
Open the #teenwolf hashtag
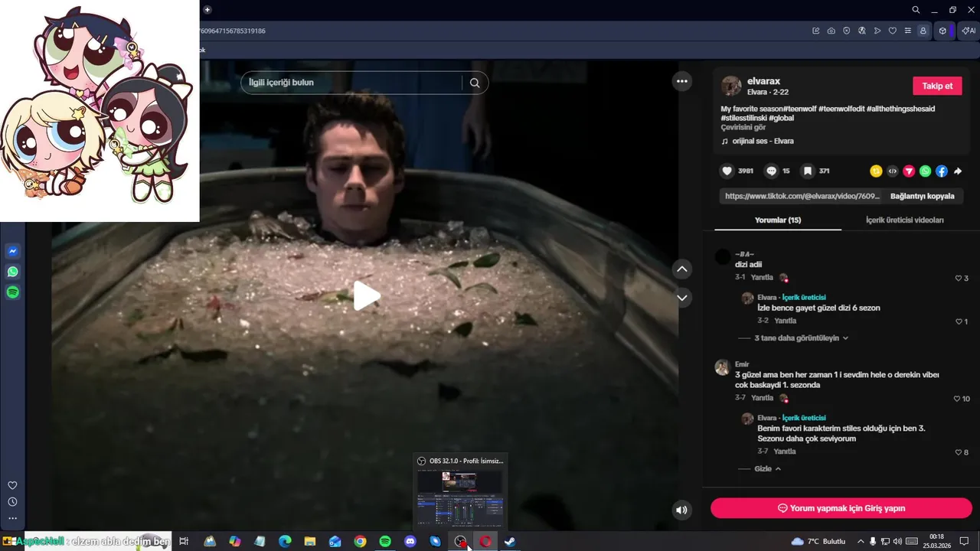800,109
